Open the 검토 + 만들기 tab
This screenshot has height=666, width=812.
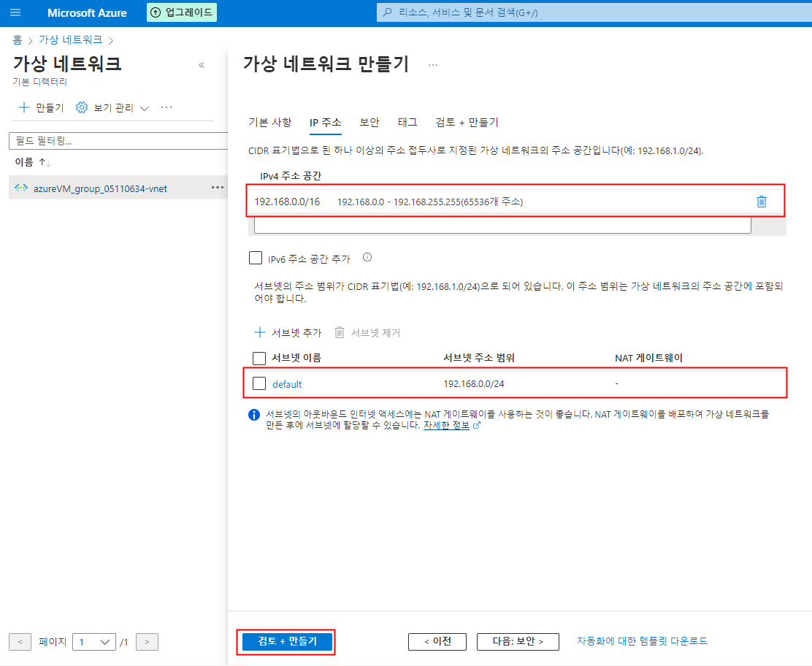pos(467,122)
